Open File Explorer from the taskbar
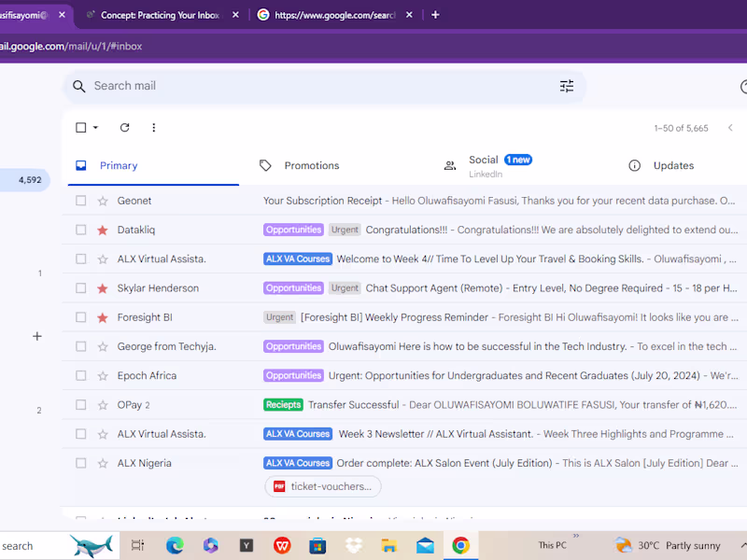Viewport: 747px width, 560px height. [388, 545]
